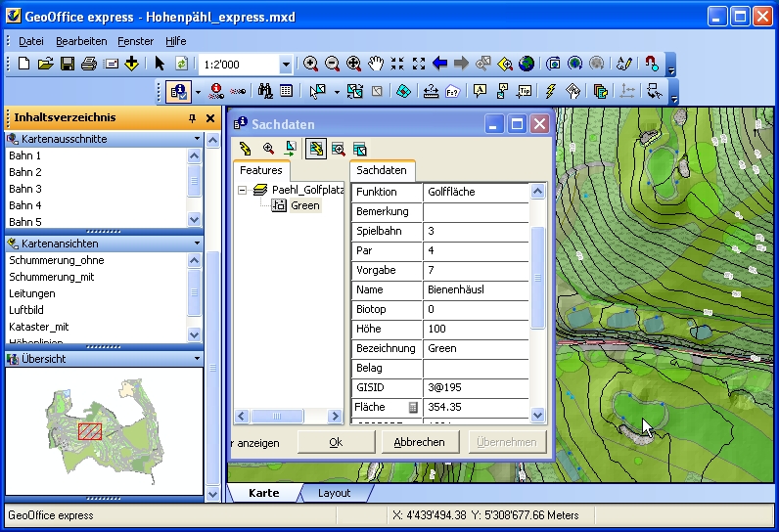Switch to the Layout tab
779x532 pixels.
334,493
